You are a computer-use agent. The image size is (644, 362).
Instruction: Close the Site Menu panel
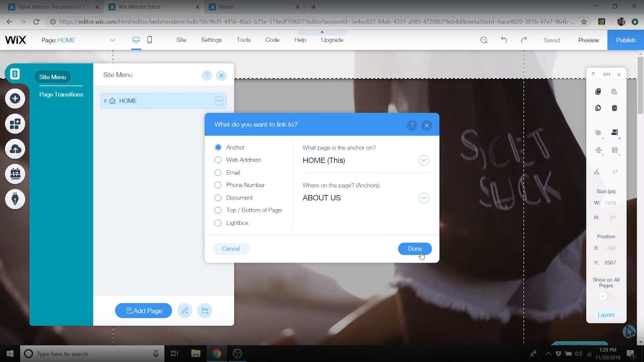click(221, 75)
